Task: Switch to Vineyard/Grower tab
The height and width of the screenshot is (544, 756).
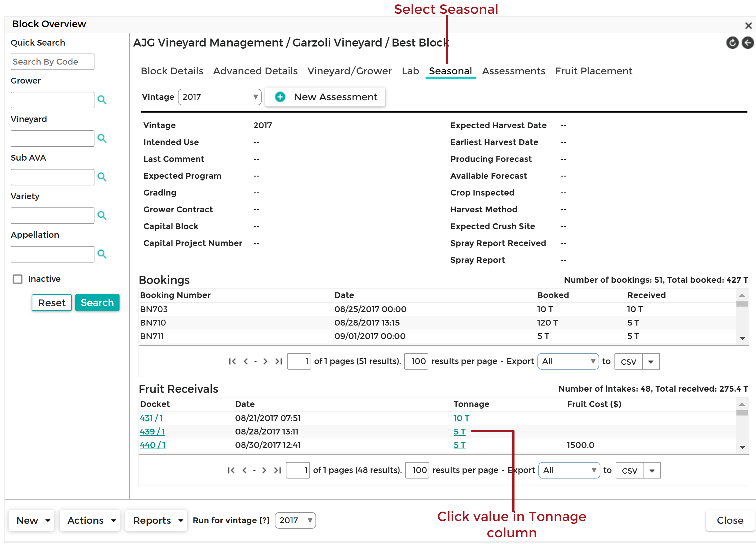Action: point(349,71)
